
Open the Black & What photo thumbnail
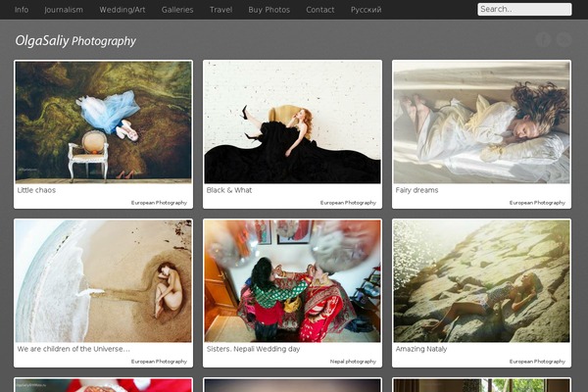click(292, 122)
